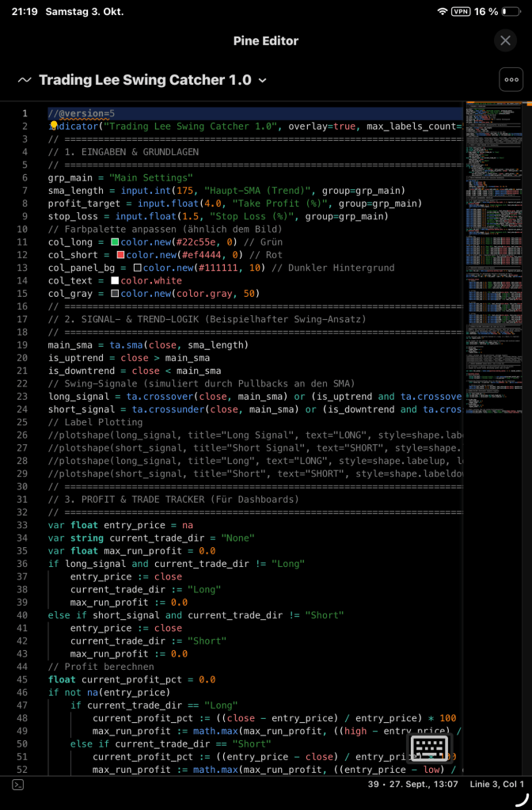Screen dimensions: 532x810
Task: Click the 21:19 clock in status bar
Action: click(25, 11)
